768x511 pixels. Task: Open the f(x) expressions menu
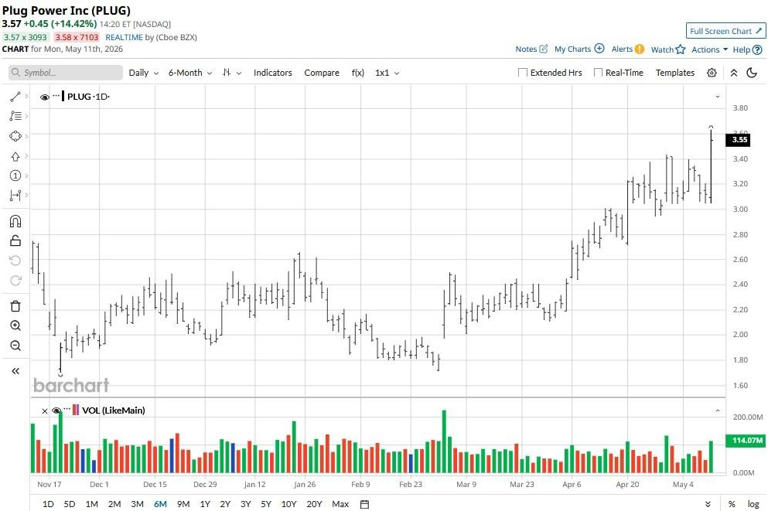[x=358, y=73]
